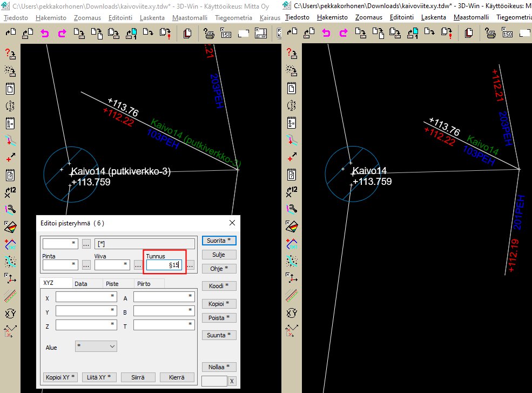Click the magenta redo arrow in toolbar
This screenshot has height=393, width=532.
click(62, 34)
